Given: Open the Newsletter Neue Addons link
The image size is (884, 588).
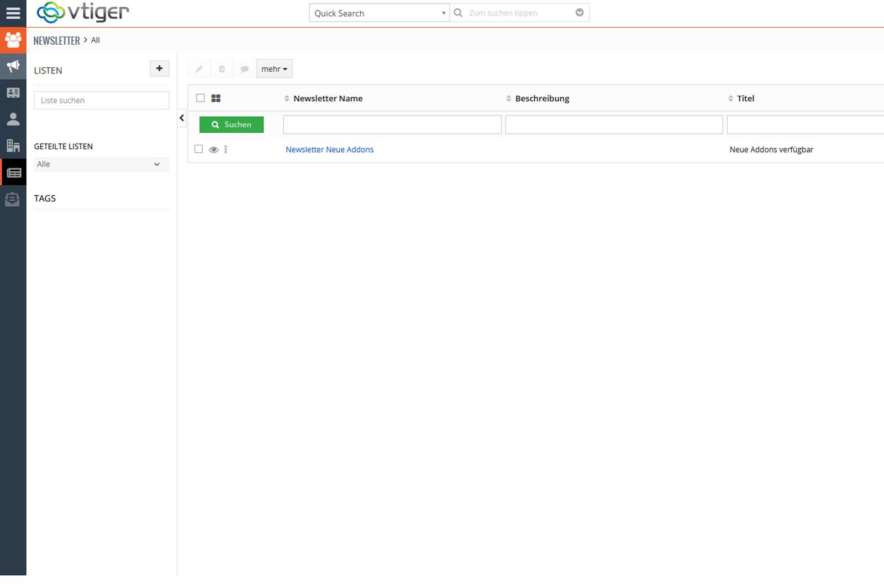Looking at the screenshot, I should click(329, 150).
